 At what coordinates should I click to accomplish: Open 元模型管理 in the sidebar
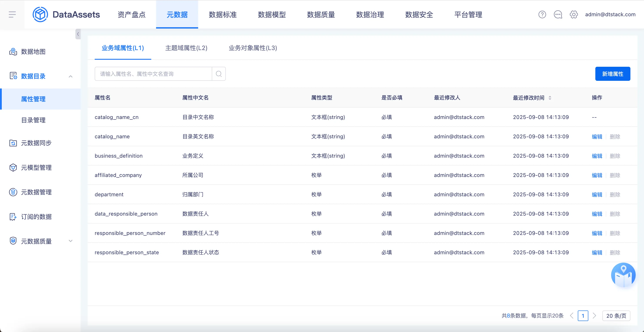pyautogui.click(x=36, y=168)
